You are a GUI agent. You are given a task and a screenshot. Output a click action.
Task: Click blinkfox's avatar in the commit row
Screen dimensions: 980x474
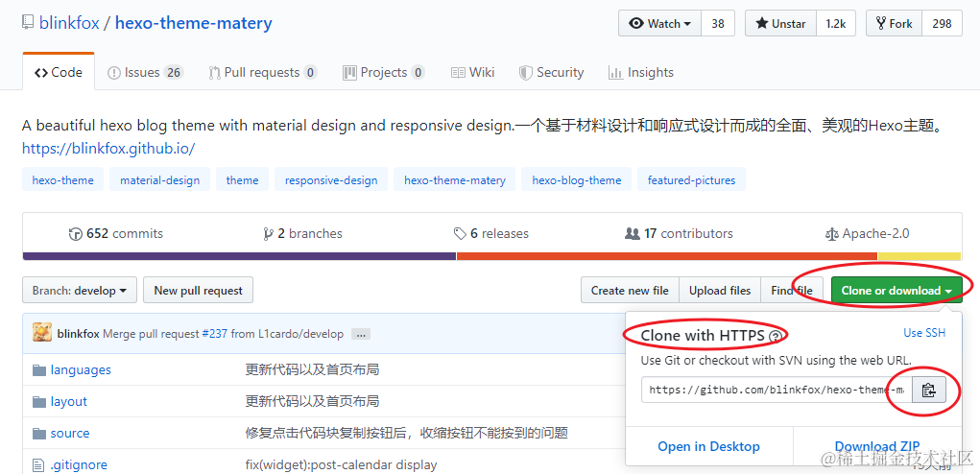[x=42, y=332]
